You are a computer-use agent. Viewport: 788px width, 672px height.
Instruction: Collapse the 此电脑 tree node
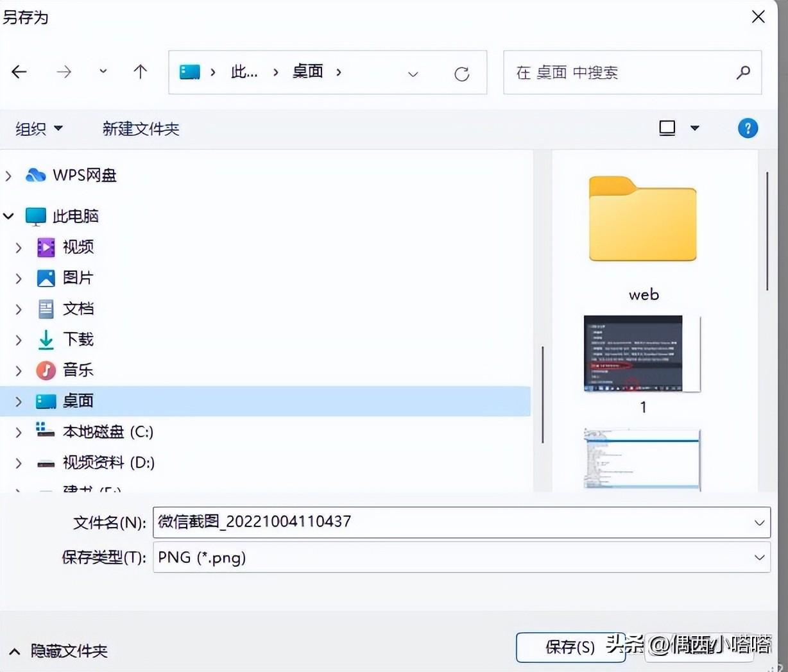click(9, 217)
